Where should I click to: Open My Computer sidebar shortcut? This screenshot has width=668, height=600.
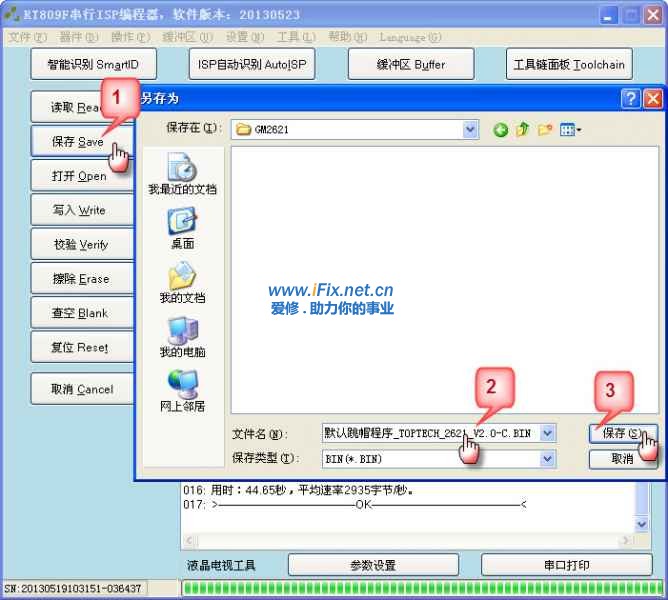[x=182, y=337]
